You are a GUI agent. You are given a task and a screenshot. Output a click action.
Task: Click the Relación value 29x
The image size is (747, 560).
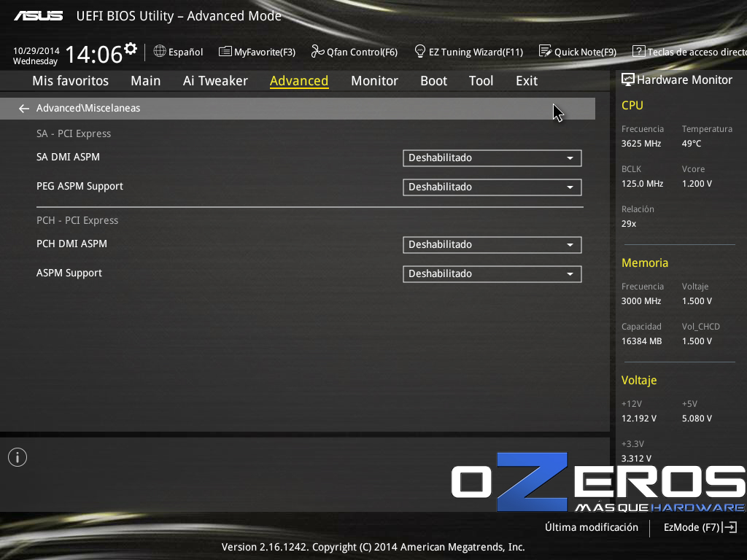[x=629, y=223]
